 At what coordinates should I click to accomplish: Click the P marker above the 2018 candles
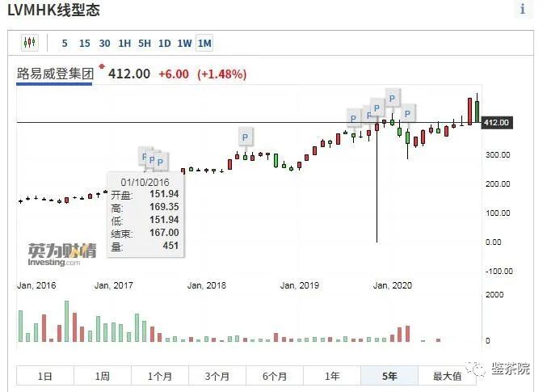(x=245, y=136)
